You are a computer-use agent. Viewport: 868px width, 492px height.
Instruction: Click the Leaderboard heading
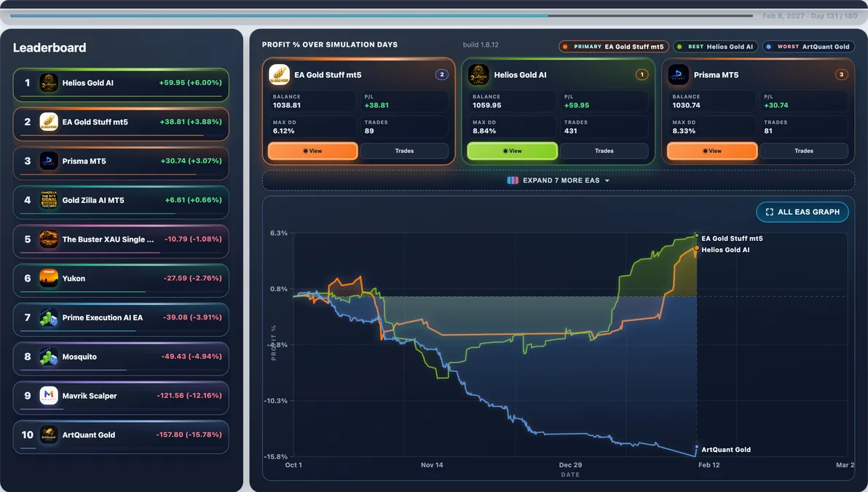50,47
